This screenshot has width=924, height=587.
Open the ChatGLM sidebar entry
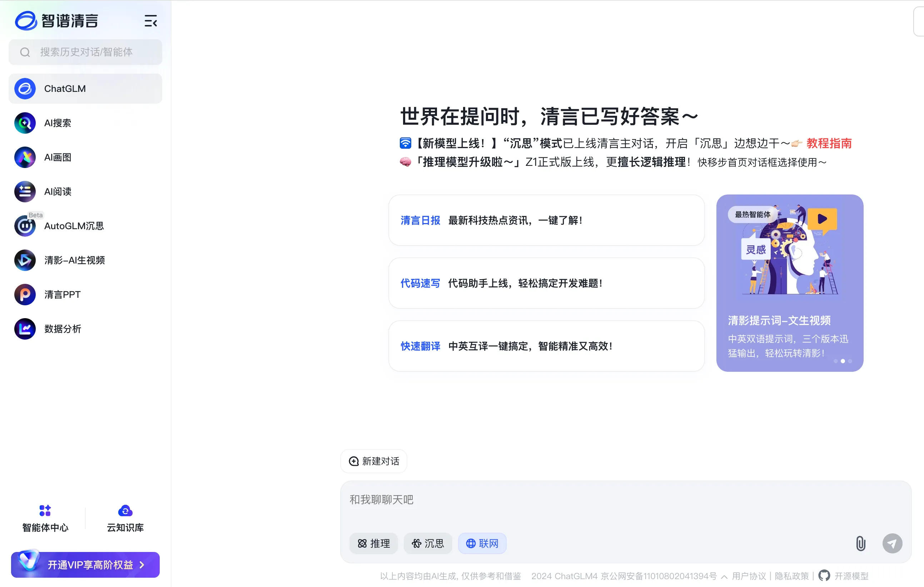(85, 89)
